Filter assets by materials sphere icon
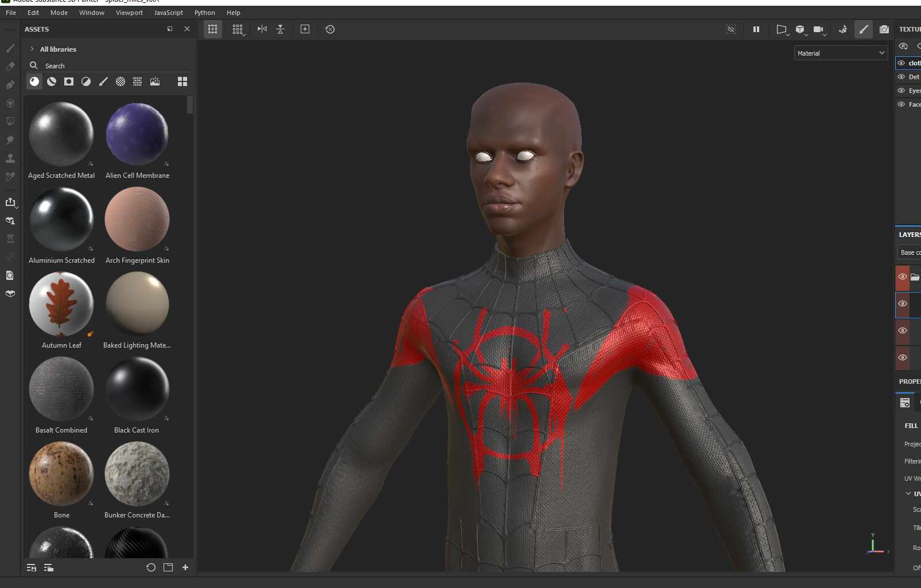921x588 pixels. (34, 81)
